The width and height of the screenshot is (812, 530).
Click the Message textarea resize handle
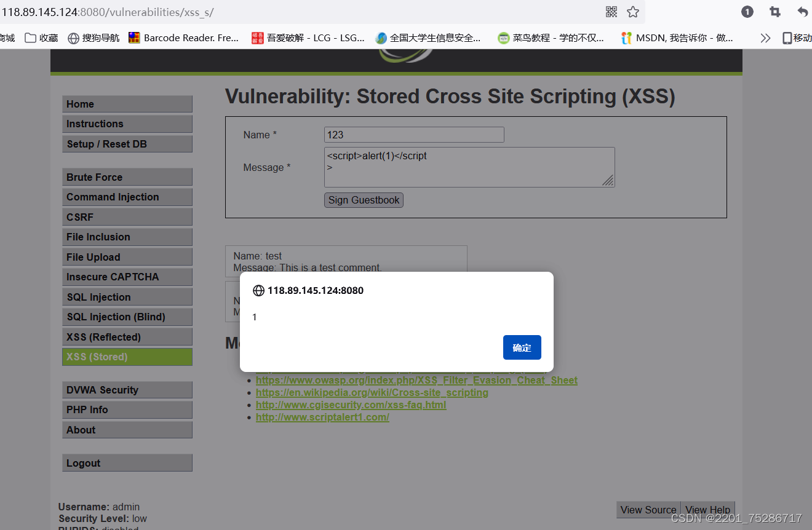608,180
